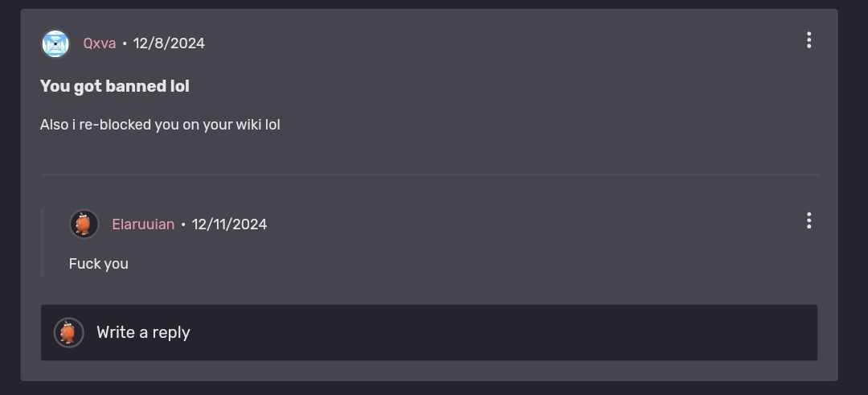Click the word 'wiki' in the message body

(x=248, y=125)
